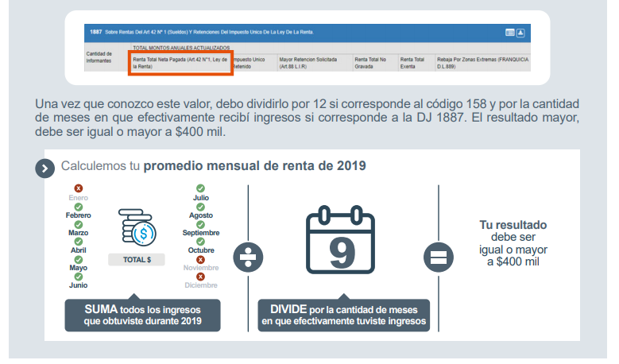Select 'Renta Total Neta Pagada' column header

coord(180,63)
